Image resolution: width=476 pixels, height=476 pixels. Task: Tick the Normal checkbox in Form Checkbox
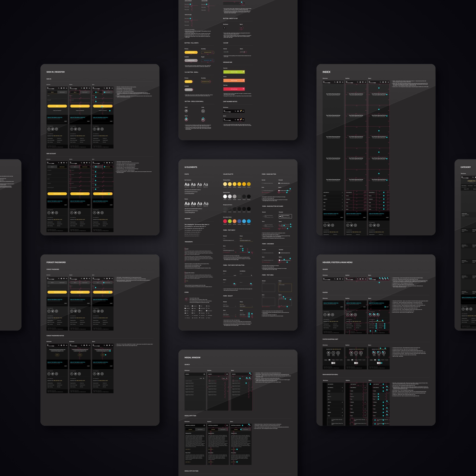pyautogui.click(x=263, y=253)
